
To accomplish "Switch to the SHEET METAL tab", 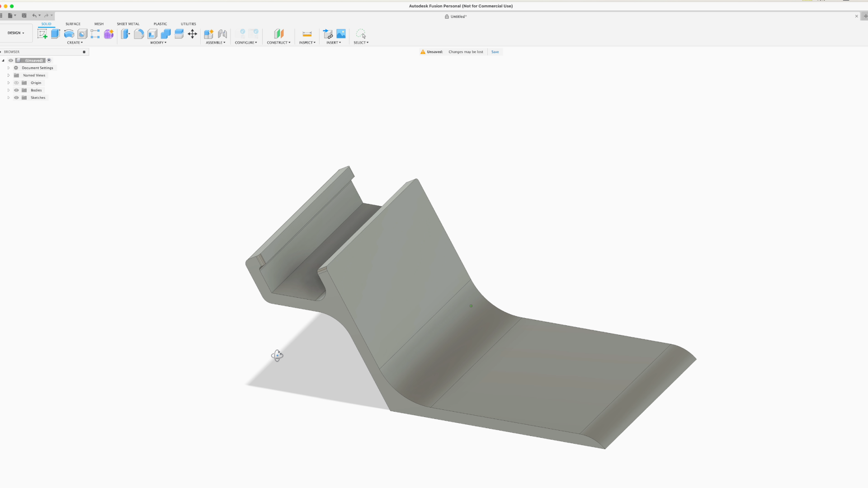I will pos(128,24).
